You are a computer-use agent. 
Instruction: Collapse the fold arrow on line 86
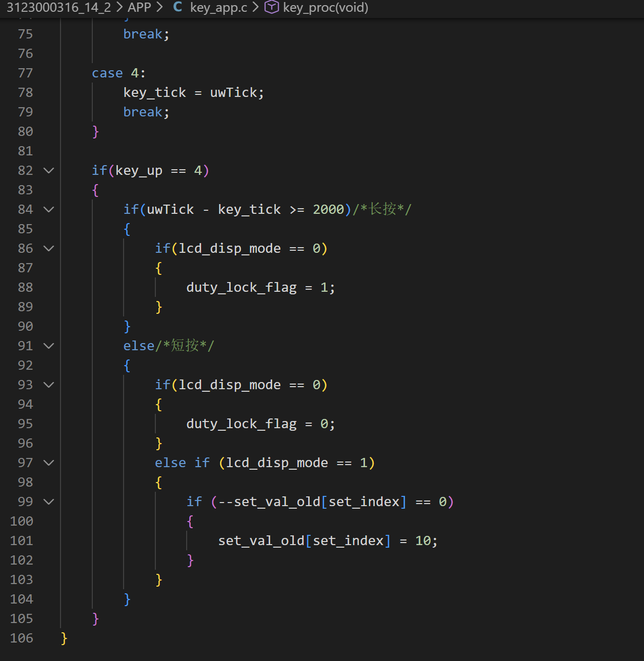tap(49, 248)
